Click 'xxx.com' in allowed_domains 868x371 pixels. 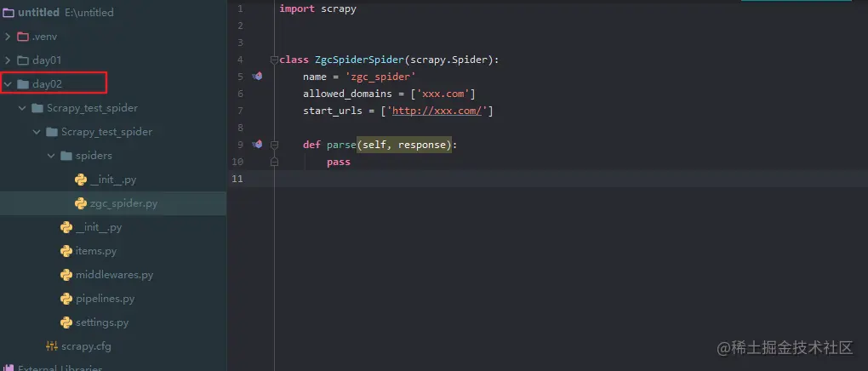click(443, 94)
